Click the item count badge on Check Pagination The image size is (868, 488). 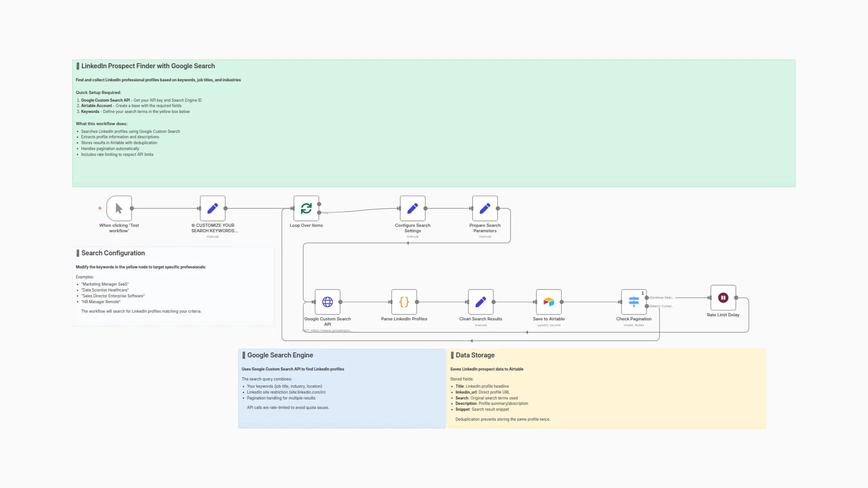[642, 293]
